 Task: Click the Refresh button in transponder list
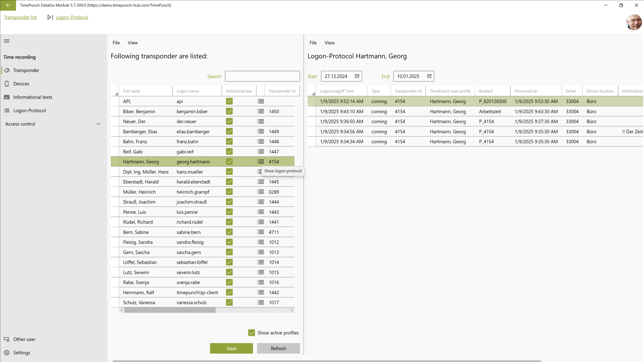[278, 348]
